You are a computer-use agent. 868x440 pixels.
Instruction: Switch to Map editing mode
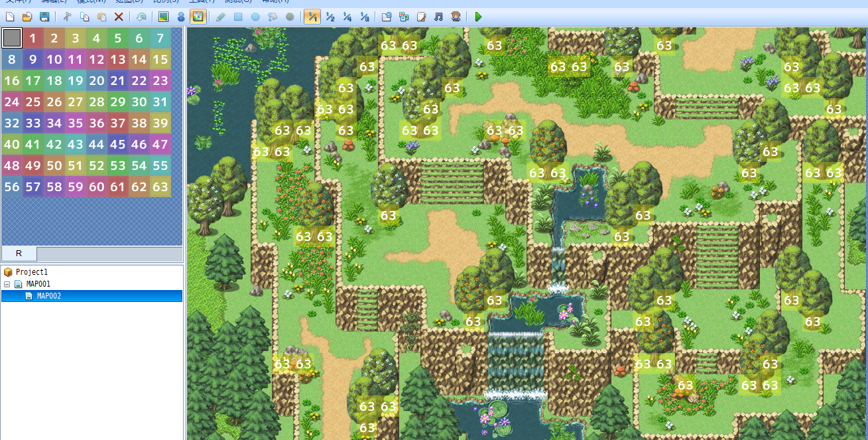[164, 17]
